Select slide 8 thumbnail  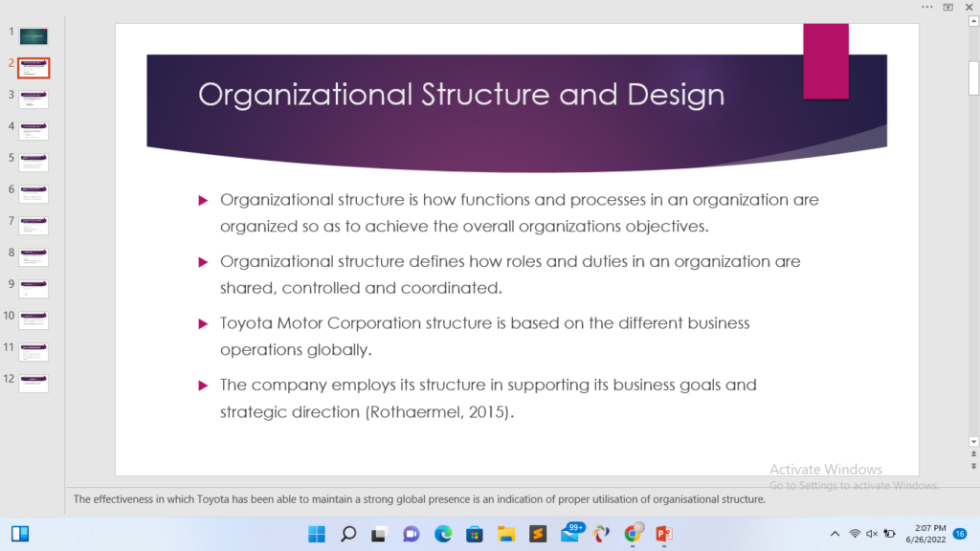coord(33,256)
